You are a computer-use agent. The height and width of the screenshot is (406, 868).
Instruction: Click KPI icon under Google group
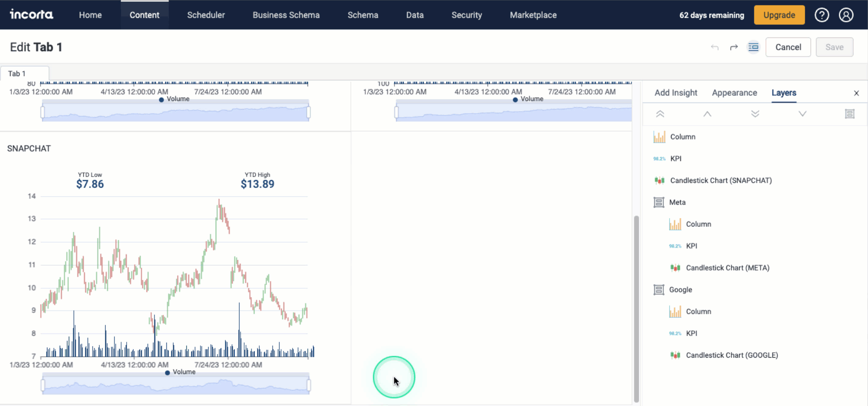675,333
